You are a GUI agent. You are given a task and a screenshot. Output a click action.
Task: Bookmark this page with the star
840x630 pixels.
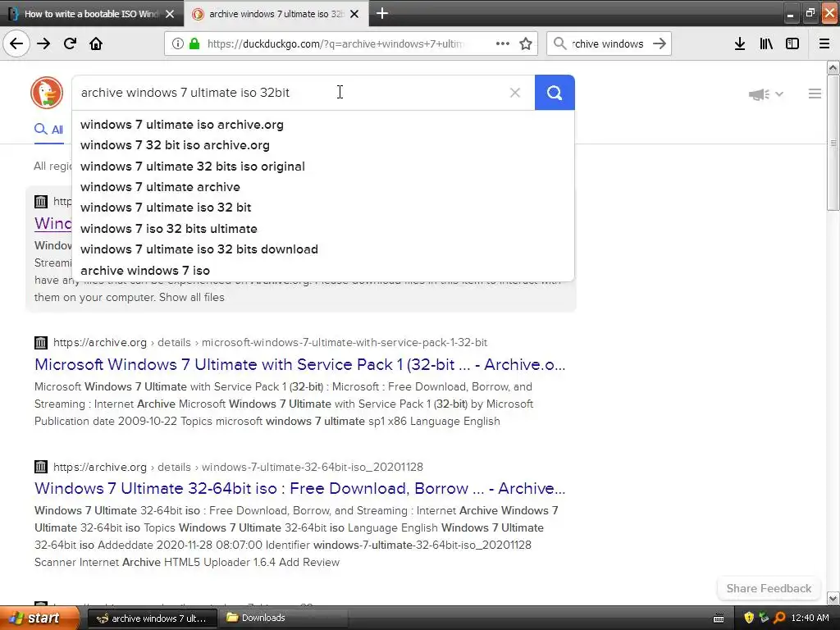(526, 43)
